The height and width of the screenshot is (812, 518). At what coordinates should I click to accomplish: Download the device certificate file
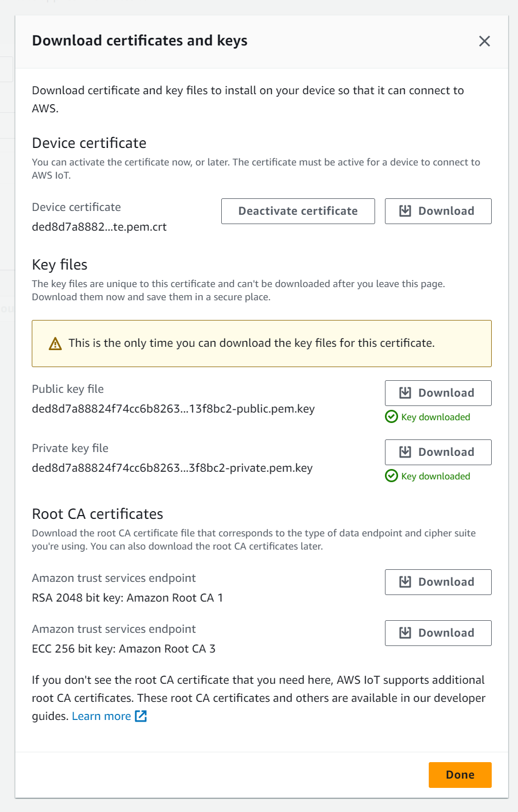438,211
